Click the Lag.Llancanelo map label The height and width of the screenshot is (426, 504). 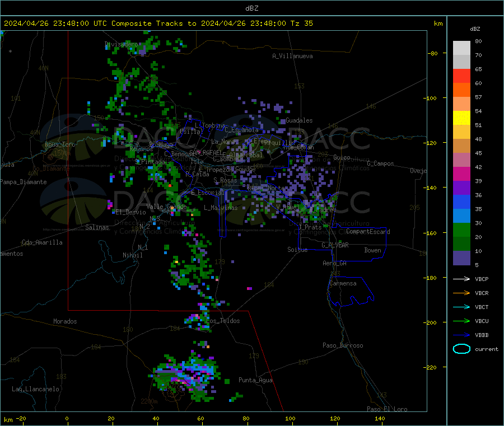(x=35, y=389)
